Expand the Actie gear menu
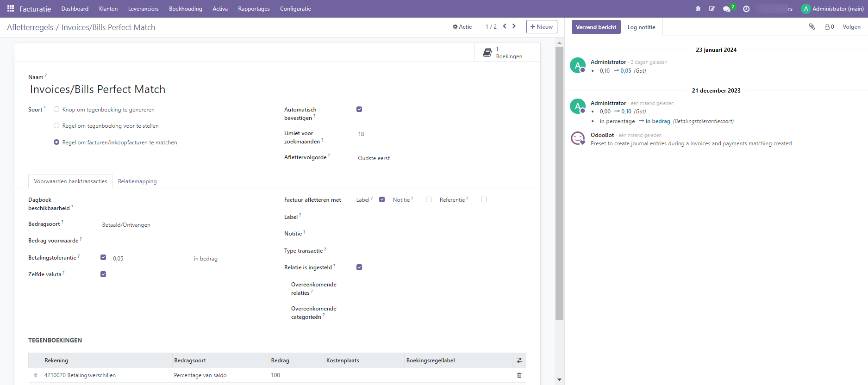Image resolution: width=868 pixels, height=385 pixels. pyautogui.click(x=462, y=27)
